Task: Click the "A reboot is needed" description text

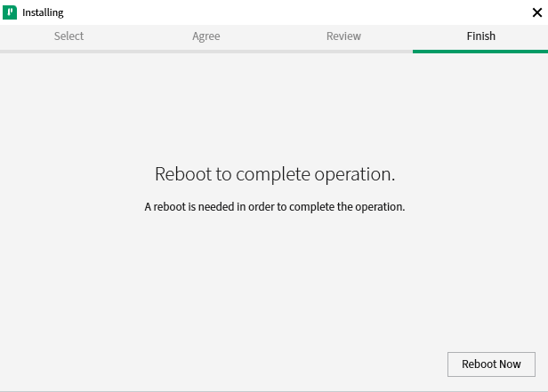Action: 274,207
